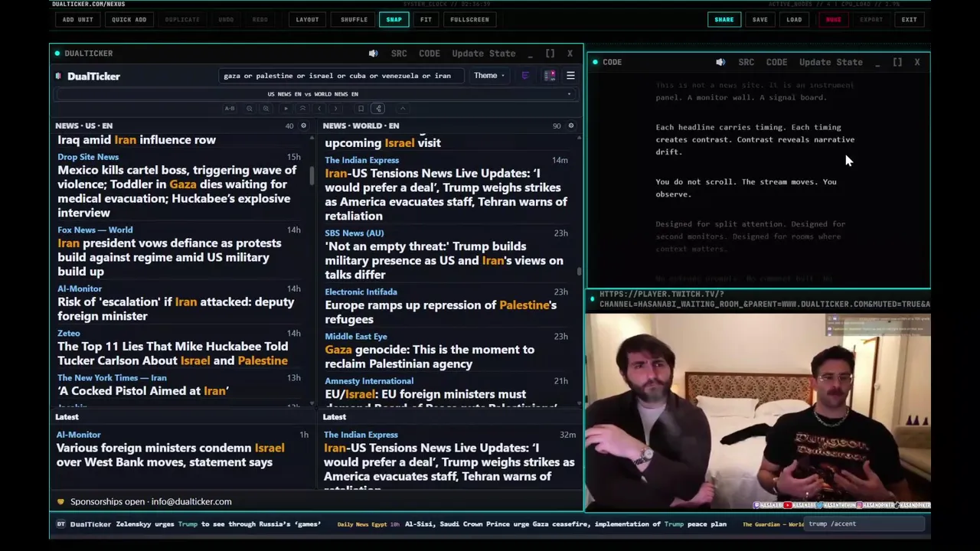Click the highlighted share nodes icon
The height and width of the screenshot is (551, 980).
[x=378, y=109]
